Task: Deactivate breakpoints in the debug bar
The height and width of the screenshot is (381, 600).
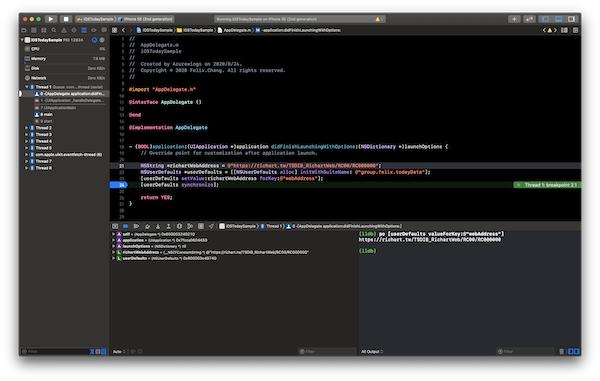Action: tap(126, 226)
